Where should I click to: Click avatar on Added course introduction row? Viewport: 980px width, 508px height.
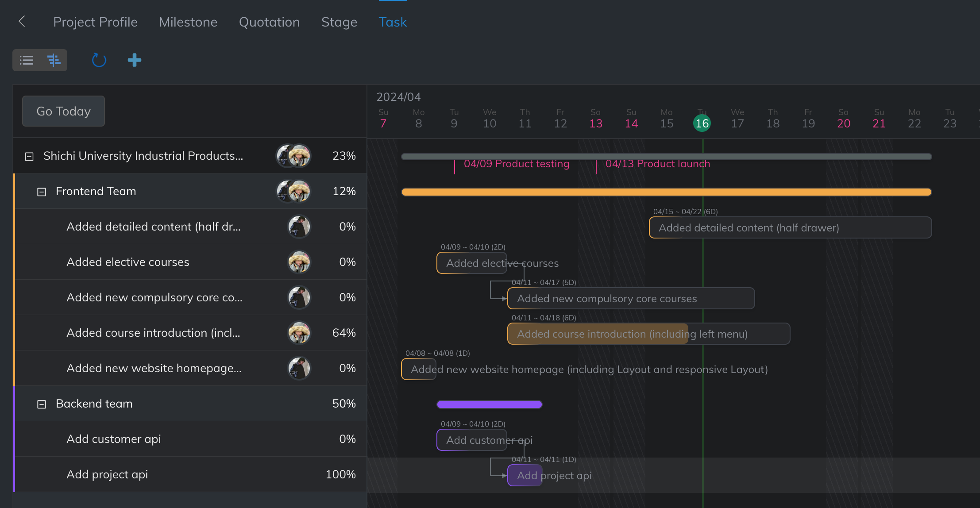point(299,333)
